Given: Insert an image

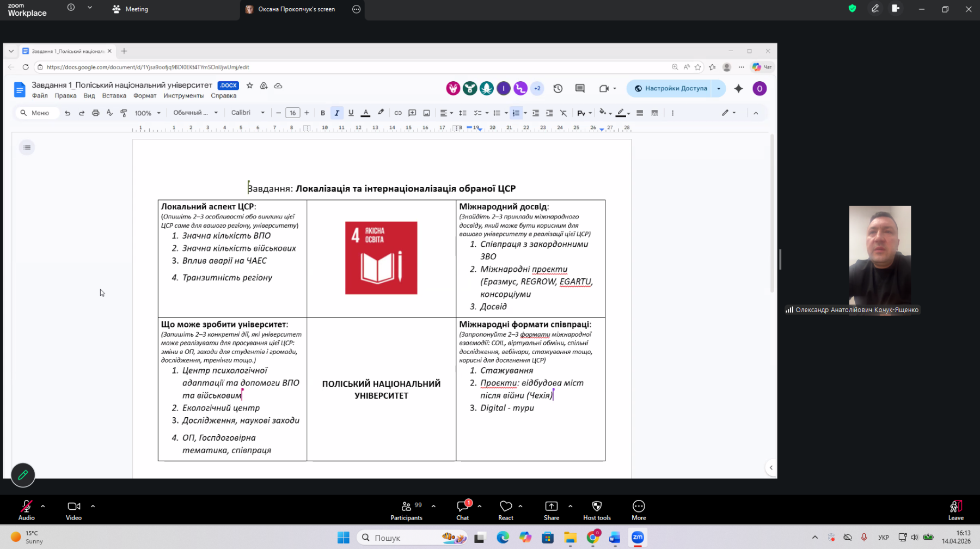Looking at the screenshot, I should pos(426,113).
